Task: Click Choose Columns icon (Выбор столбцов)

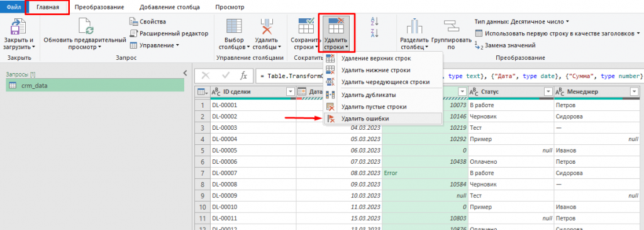Action: pos(235,26)
